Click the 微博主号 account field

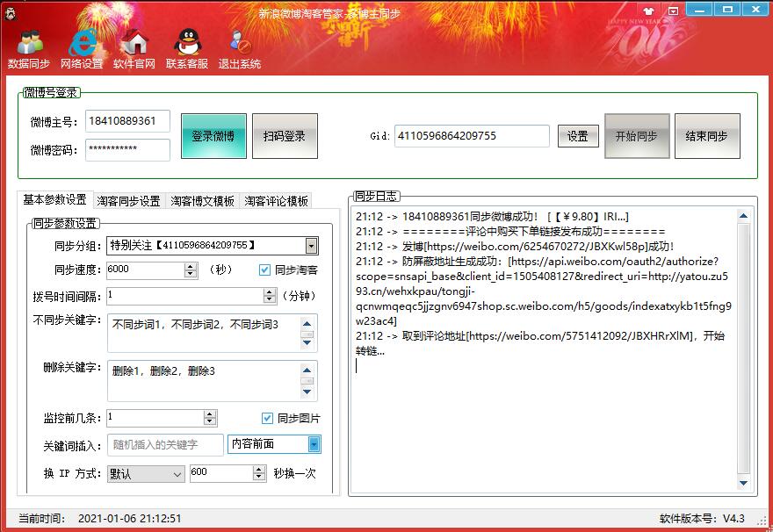click(x=127, y=121)
